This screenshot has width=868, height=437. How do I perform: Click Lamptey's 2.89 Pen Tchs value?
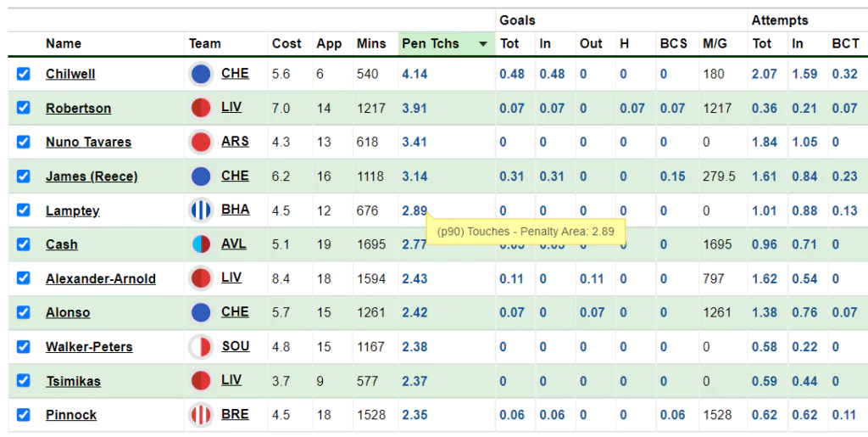(x=415, y=210)
